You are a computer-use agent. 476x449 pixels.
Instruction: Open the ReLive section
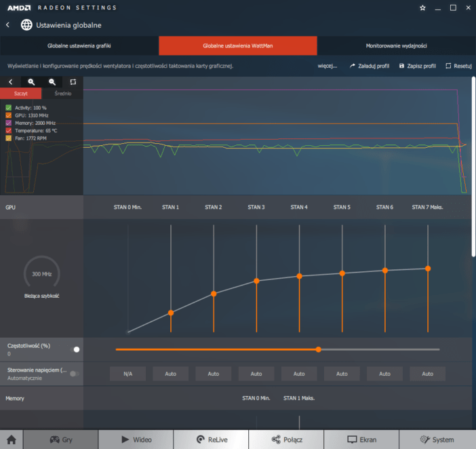[211, 440]
